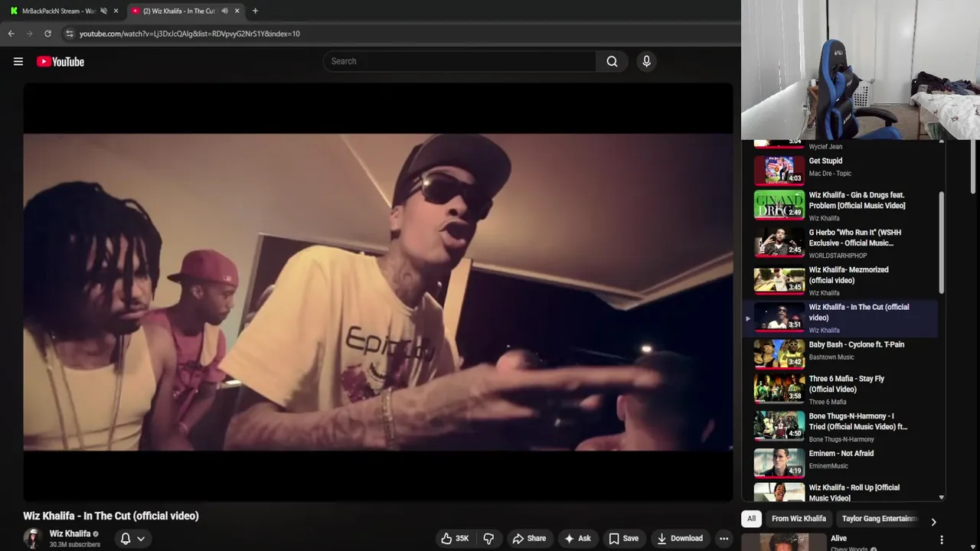Open more actions three-dot menu below video

click(x=724, y=539)
